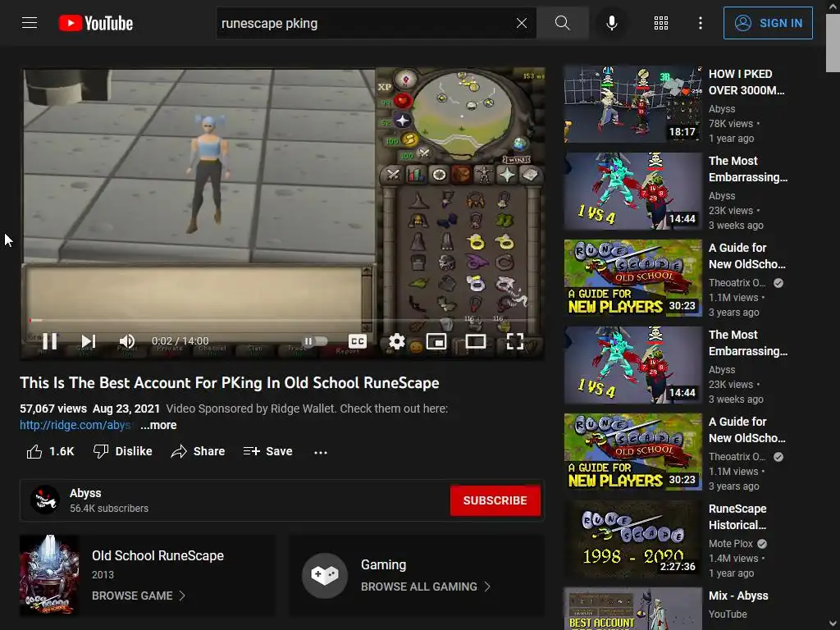Viewport: 840px width, 630px height.
Task: Click the SIGN IN button
Action: (x=768, y=23)
